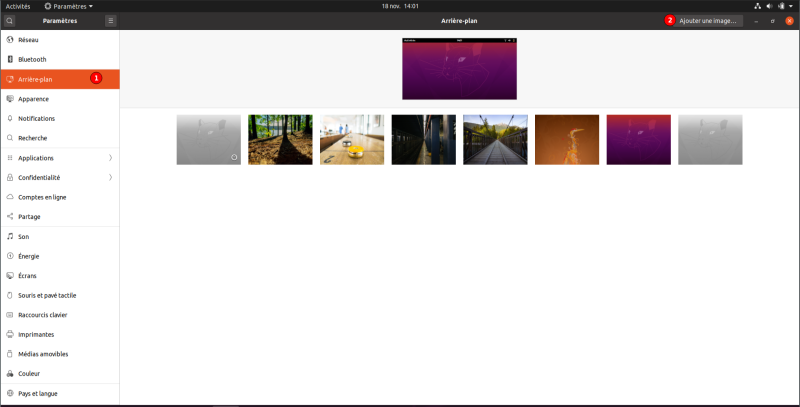Click the Énergie power icon
The height and width of the screenshot is (407, 800).
click(x=10, y=256)
